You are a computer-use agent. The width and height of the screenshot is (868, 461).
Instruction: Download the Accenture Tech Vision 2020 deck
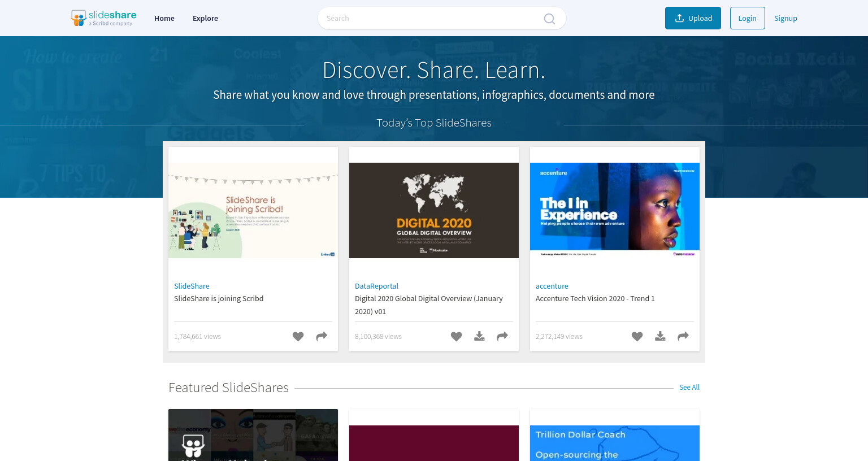(x=660, y=337)
